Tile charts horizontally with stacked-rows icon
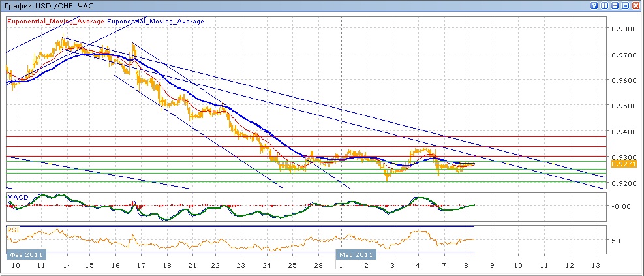Viewport: 644px width, 276px height. (x=615, y=5)
